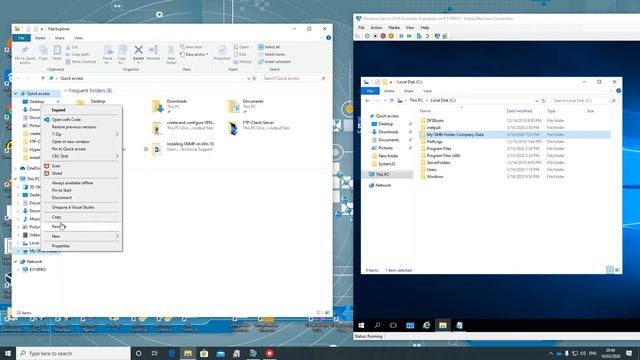Image resolution: width=640 pixels, height=360 pixels.
Task: Click the Revert icon in VM toolbar
Action: tap(427, 36)
